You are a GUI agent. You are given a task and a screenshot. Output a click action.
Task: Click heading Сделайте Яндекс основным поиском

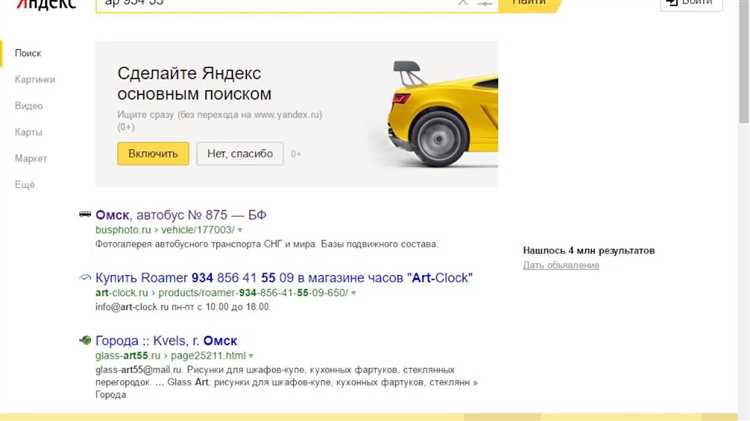(194, 84)
